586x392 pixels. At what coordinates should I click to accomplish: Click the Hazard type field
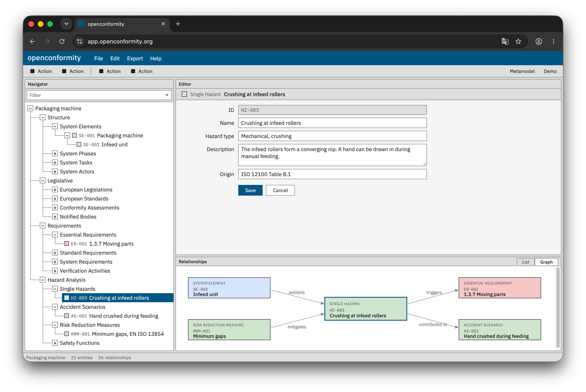pos(332,136)
